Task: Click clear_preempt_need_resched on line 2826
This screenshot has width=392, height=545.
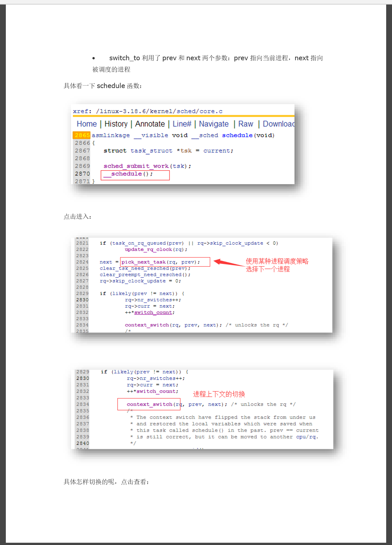Action: [x=141, y=275]
